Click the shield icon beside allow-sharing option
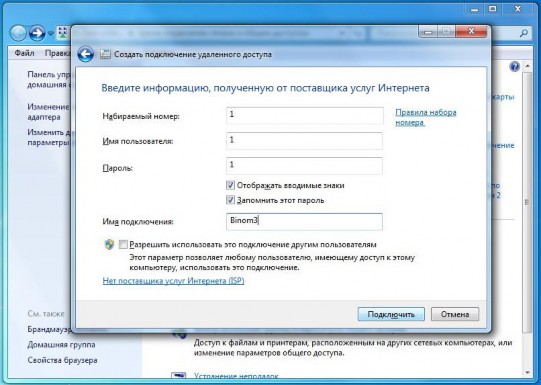 coord(109,245)
